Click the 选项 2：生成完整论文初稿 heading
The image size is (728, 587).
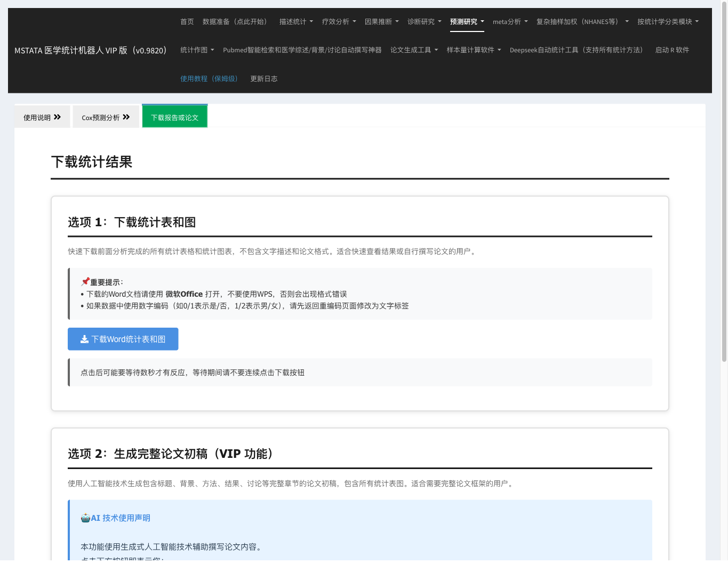click(173, 454)
